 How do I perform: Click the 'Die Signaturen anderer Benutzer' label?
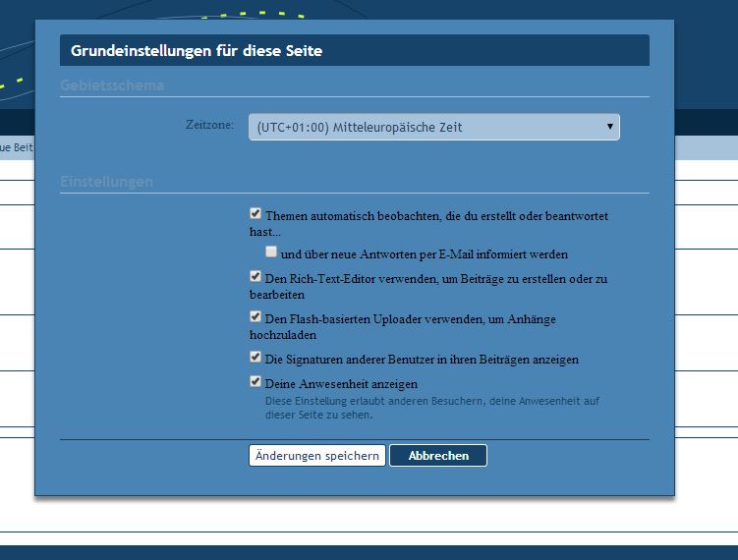[422, 360]
